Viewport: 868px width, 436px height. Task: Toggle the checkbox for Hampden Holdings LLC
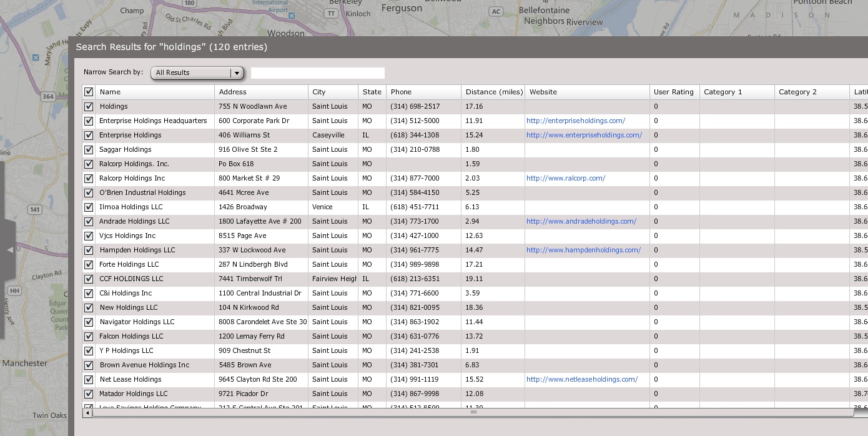(x=89, y=250)
